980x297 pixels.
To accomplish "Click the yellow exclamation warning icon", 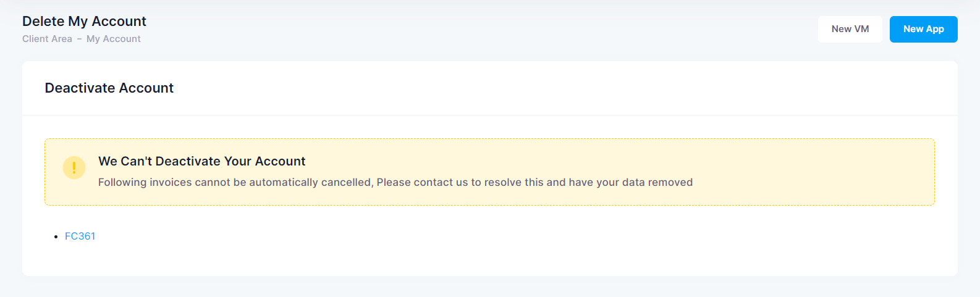I will pyautogui.click(x=74, y=167).
